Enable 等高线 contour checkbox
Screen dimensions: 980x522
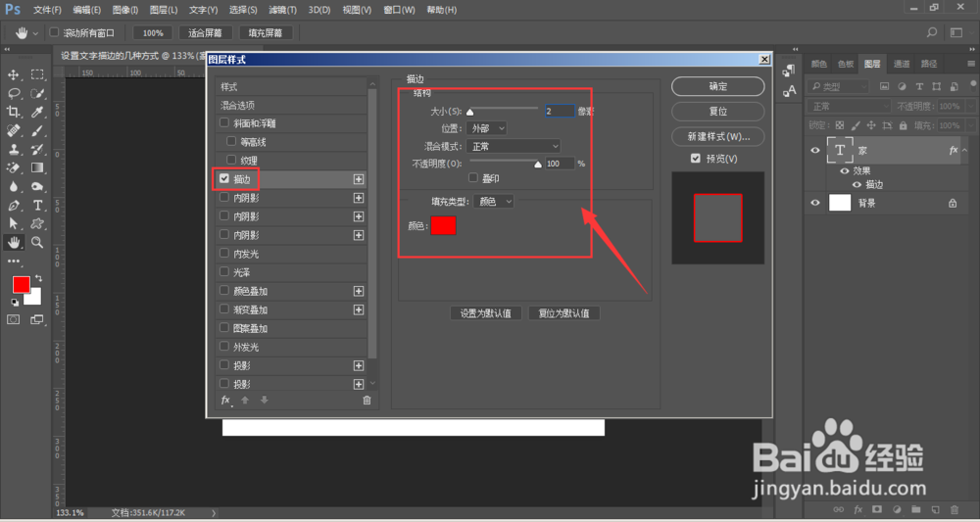(x=231, y=142)
